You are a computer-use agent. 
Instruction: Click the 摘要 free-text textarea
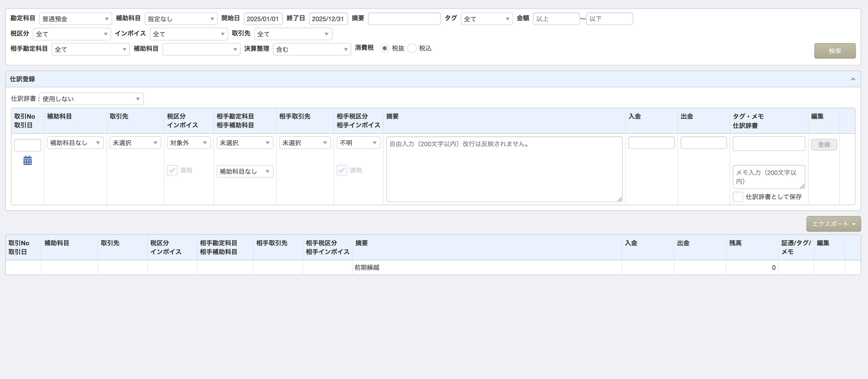tap(504, 169)
